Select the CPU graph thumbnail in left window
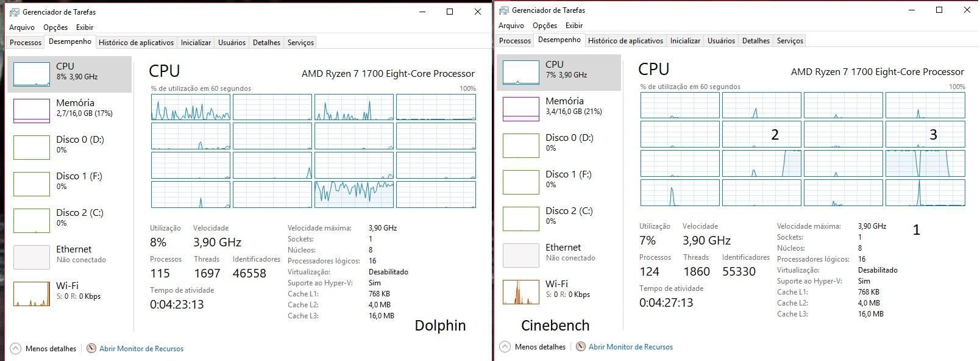The height and width of the screenshot is (361, 980). coord(32,74)
